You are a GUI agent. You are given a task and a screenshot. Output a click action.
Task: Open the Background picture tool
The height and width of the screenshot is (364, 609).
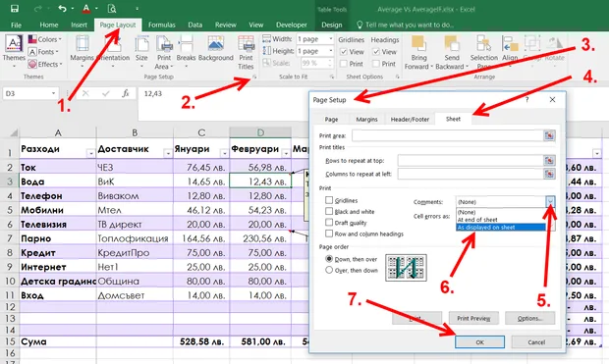[215, 44]
